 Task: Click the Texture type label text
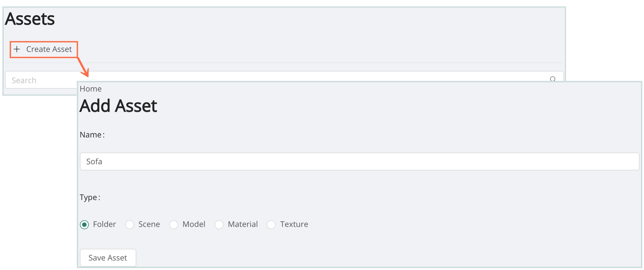[x=294, y=224]
